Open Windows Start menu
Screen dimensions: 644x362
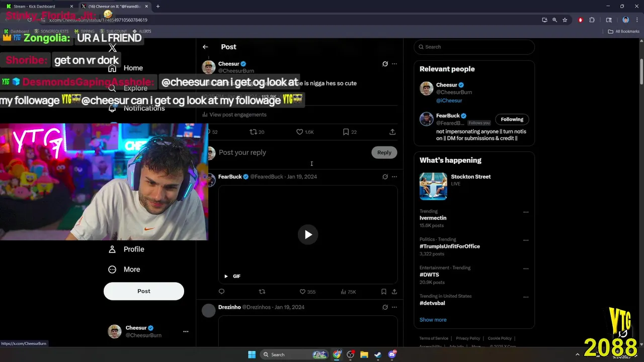(x=252, y=354)
